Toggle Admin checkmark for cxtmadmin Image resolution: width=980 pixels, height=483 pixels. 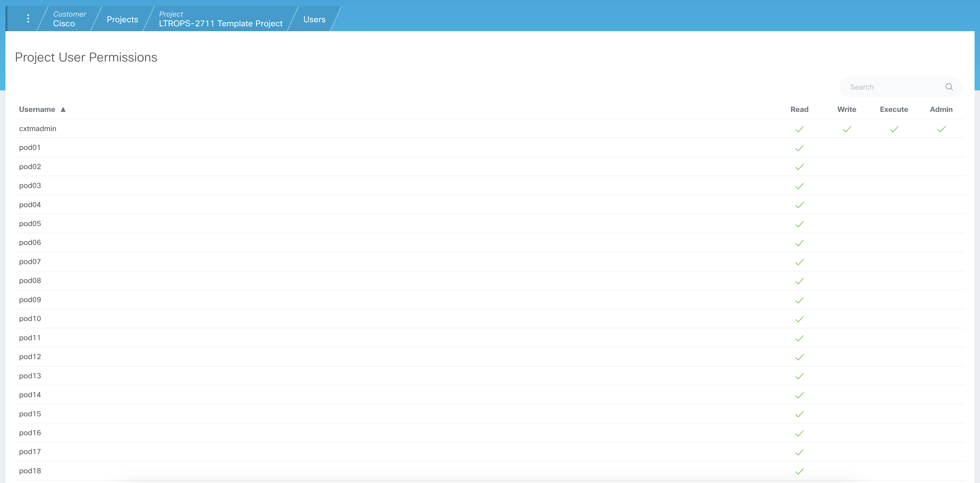pos(941,129)
